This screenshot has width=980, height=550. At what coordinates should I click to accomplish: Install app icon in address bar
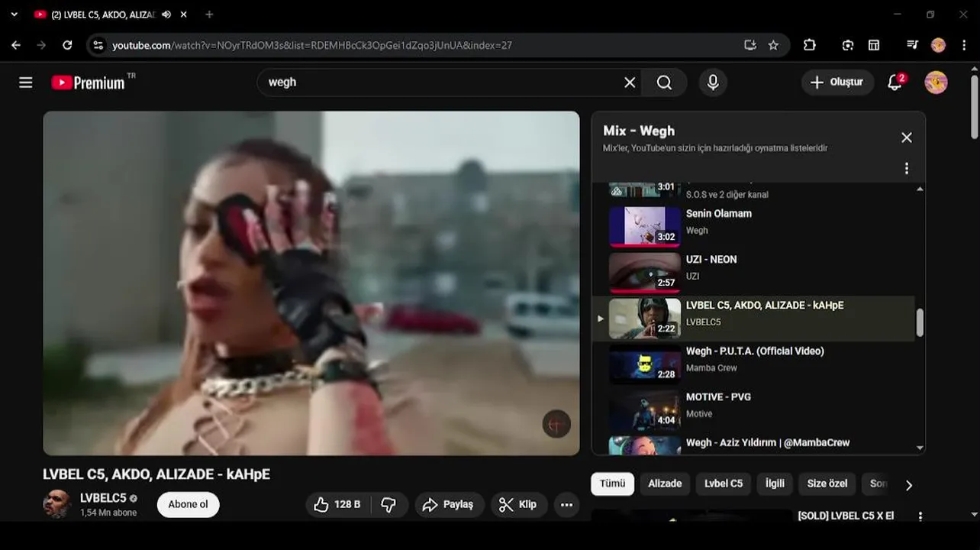[x=750, y=45]
